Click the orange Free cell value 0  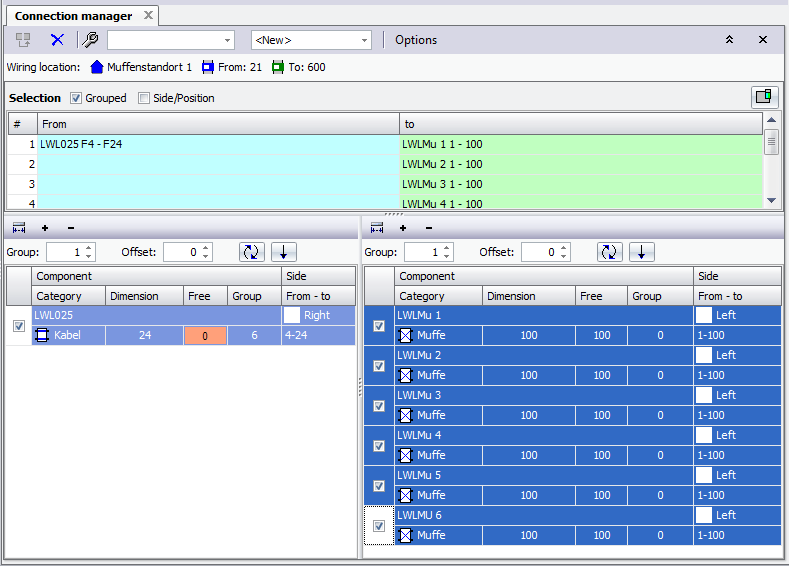point(205,336)
